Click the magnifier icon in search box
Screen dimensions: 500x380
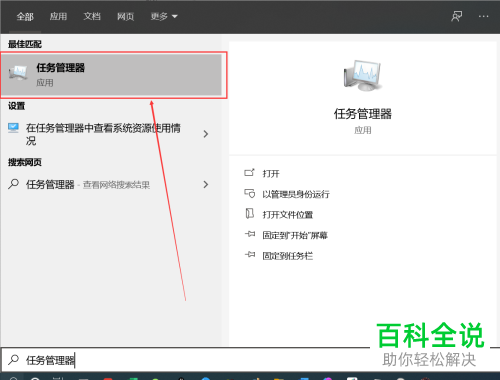[13, 360]
